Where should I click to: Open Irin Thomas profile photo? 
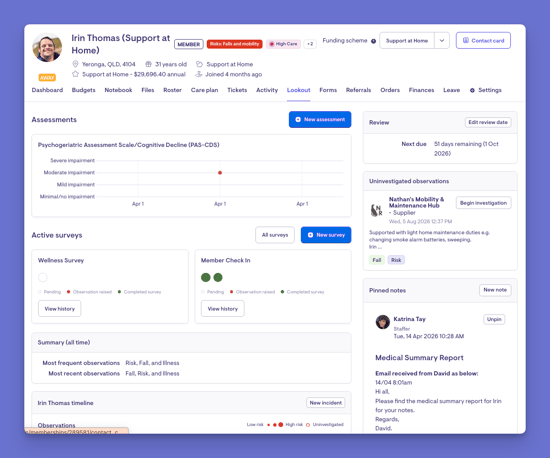pyautogui.click(x=47, y=47)
